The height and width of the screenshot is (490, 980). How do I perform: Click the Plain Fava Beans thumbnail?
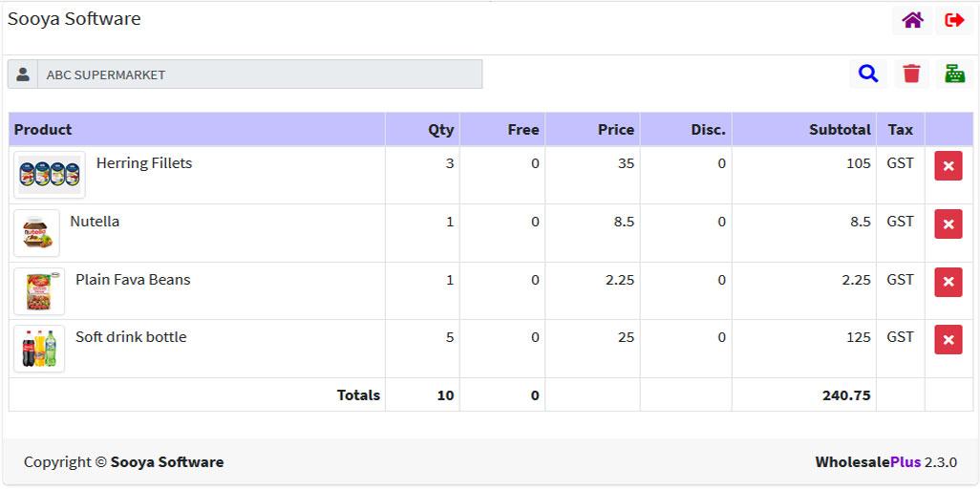click(39, 290)
